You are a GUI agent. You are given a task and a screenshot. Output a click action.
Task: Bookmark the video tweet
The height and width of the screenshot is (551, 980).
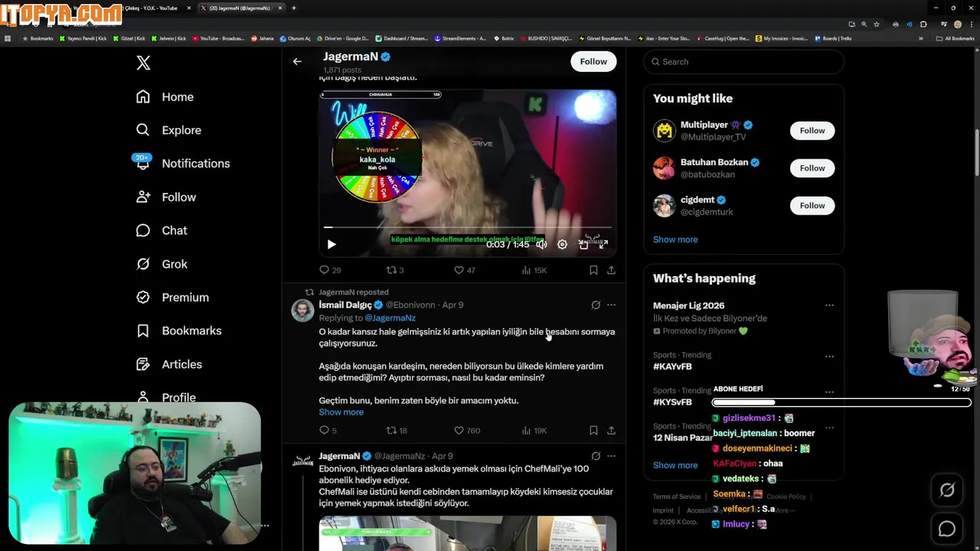pos(593,270)
